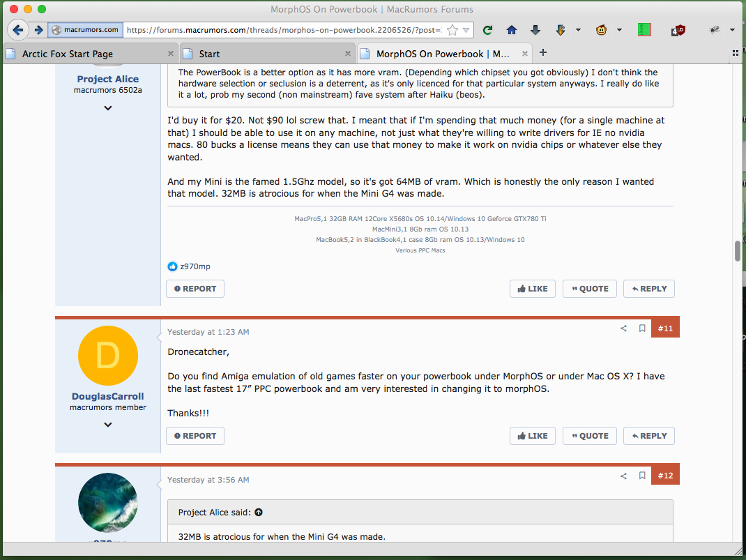Viewport: 746px width, 560px height.
Task: Open dropdown next to download helper icon
Action: [x=578, y=30]
